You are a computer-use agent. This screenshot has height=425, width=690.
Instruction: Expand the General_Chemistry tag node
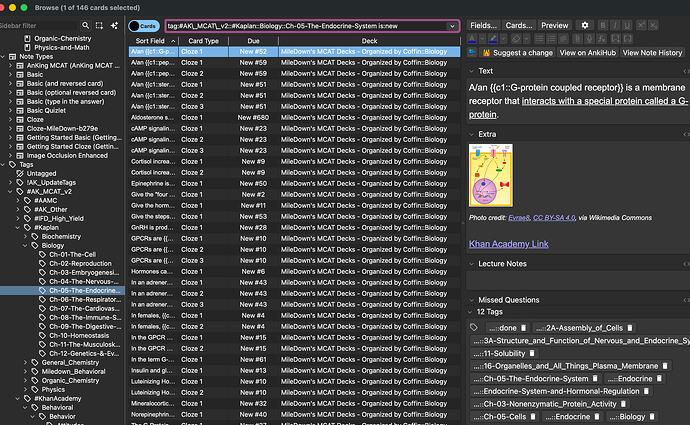pyautogui.click(x=26, y=363)
